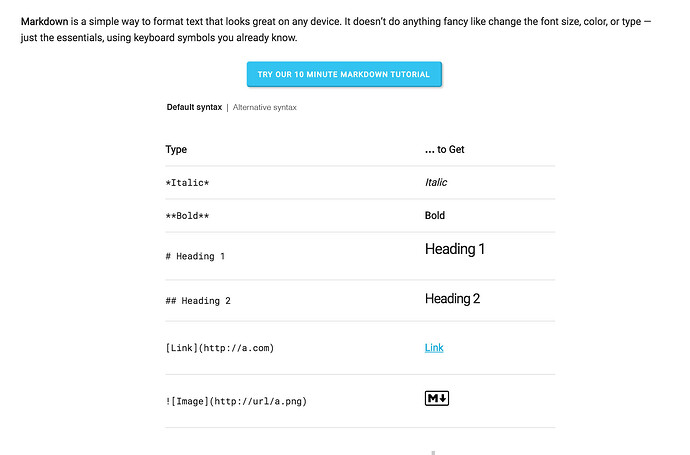The width and height of the screenshot is (690, 455).
Task: Switch to the Alternative syntax tab
Action: click(264, 107)
